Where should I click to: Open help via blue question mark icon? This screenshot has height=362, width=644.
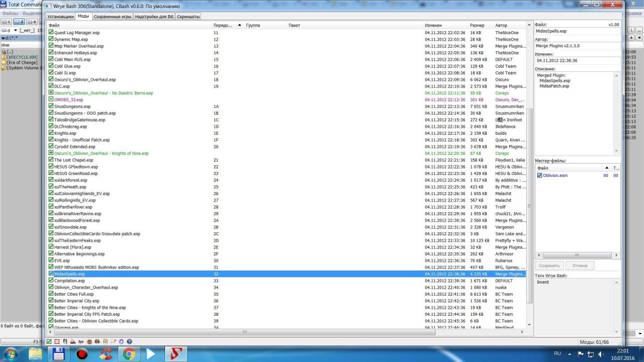(x=129, y=342)
